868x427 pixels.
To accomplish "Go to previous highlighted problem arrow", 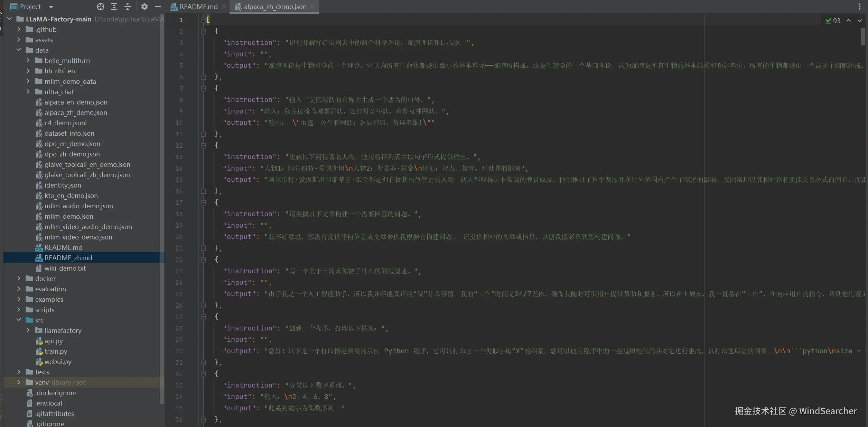I will (x=849, y=21).
